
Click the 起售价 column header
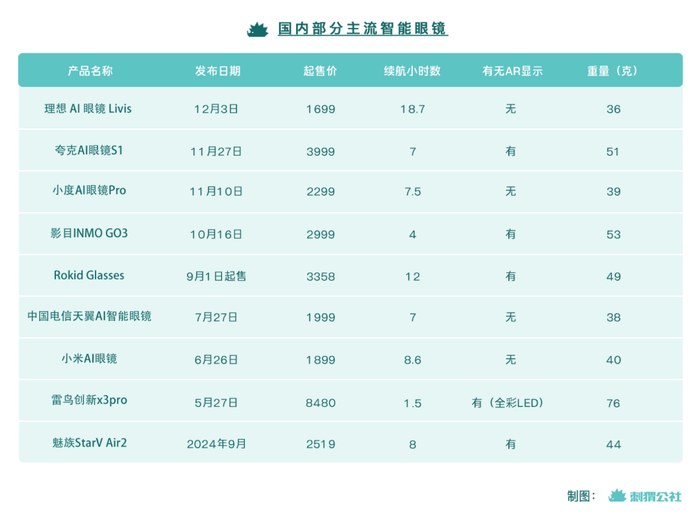(x=320, y=71)
